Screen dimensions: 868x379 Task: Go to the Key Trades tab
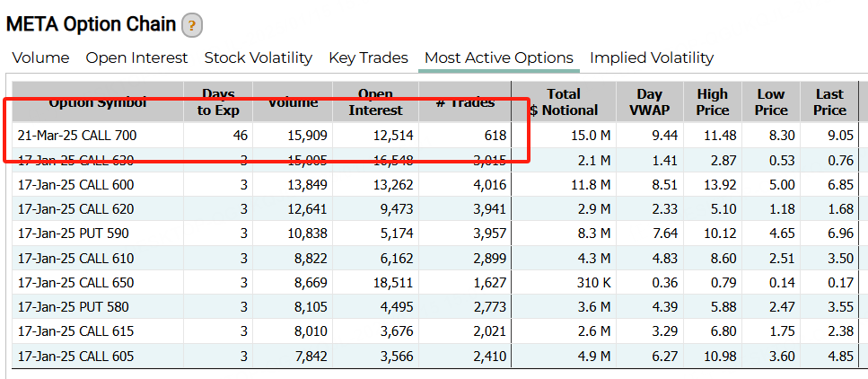click(368, 57)
